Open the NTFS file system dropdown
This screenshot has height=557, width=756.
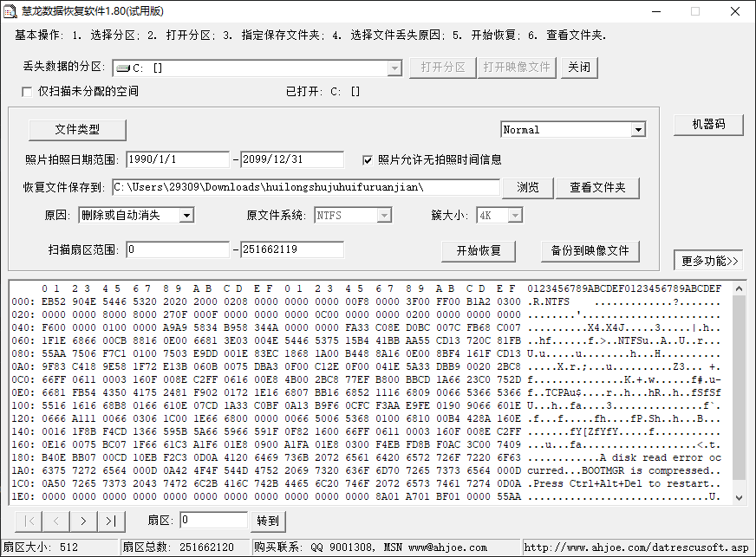pos(384,216)
